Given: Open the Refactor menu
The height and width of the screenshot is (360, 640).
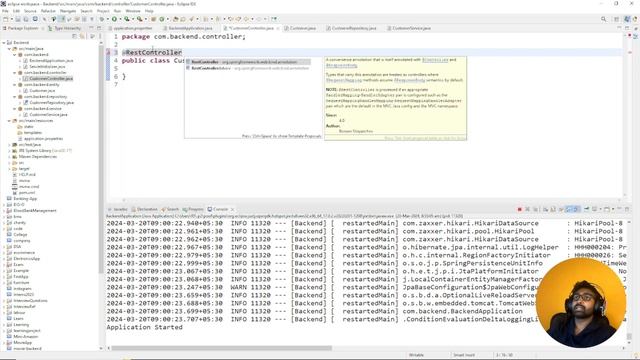Looking at the screenshot, I should pos(48,11).
